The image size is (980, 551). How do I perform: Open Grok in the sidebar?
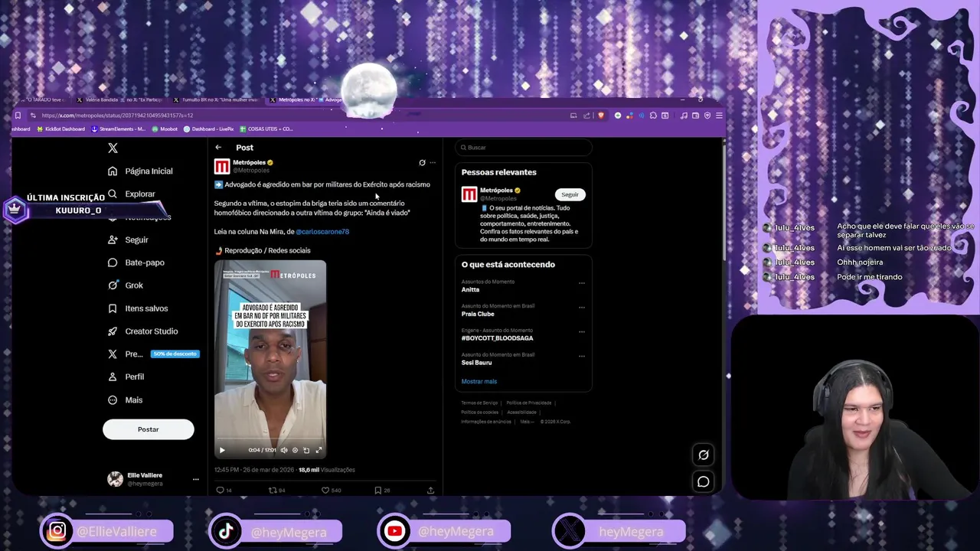pos(125,285)
